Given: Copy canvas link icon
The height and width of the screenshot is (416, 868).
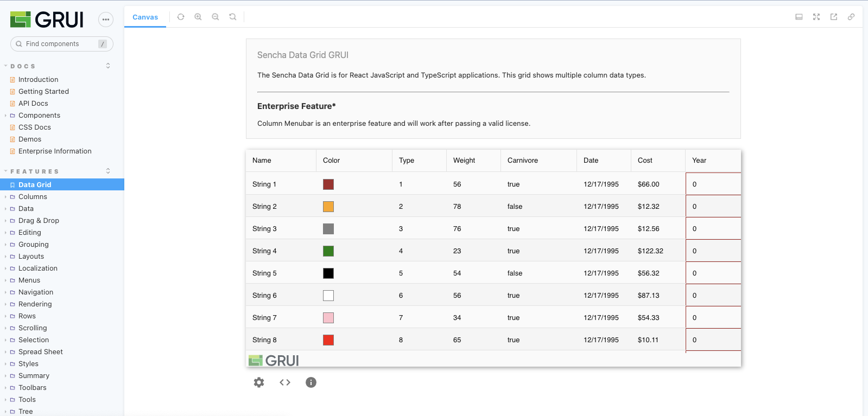Looking at the screenshot, I should 851,17.
